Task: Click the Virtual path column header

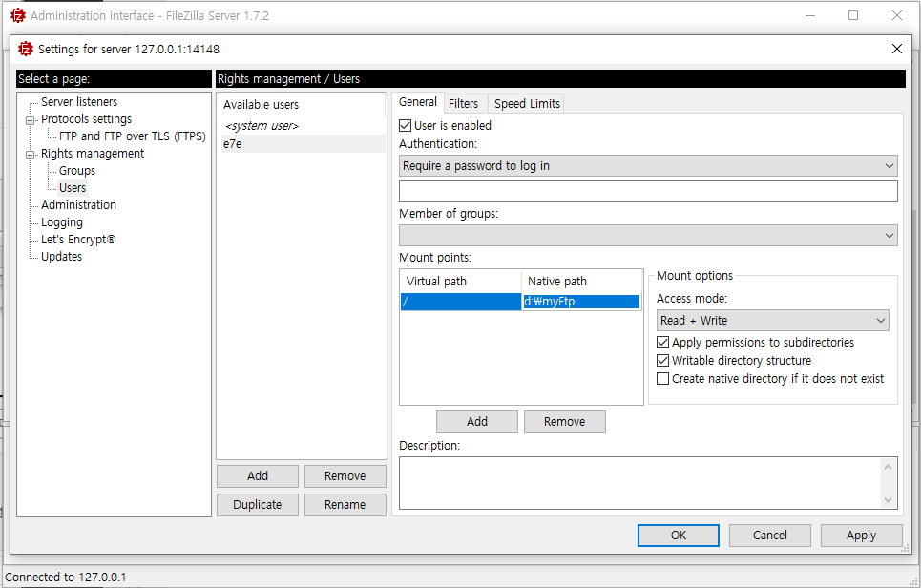Action: click(460, 282)
